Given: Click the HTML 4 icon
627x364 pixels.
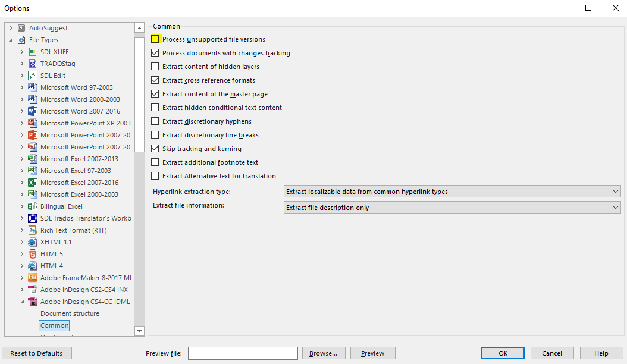Looking at the screenshot, I should pos(33,266).
